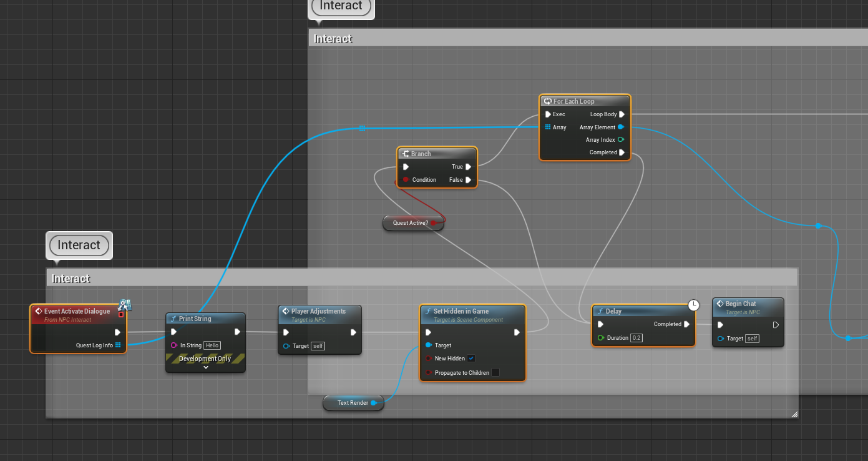
Task: Click the True output pin on Branch
Action: [468, 167]
